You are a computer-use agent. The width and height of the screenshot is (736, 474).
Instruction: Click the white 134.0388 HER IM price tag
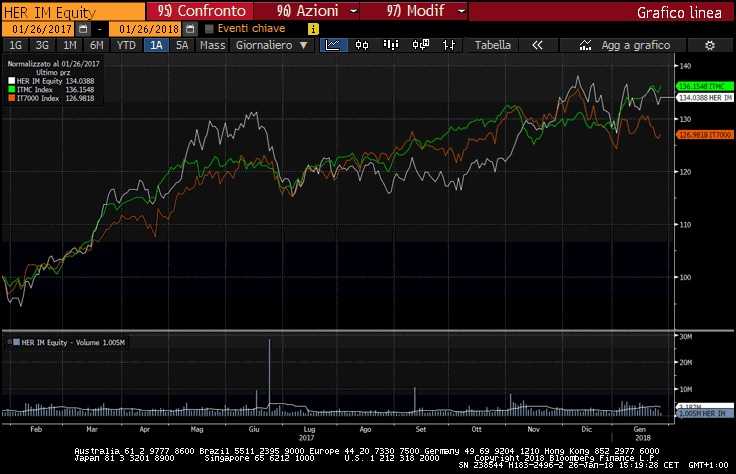(x=705, y=98)
